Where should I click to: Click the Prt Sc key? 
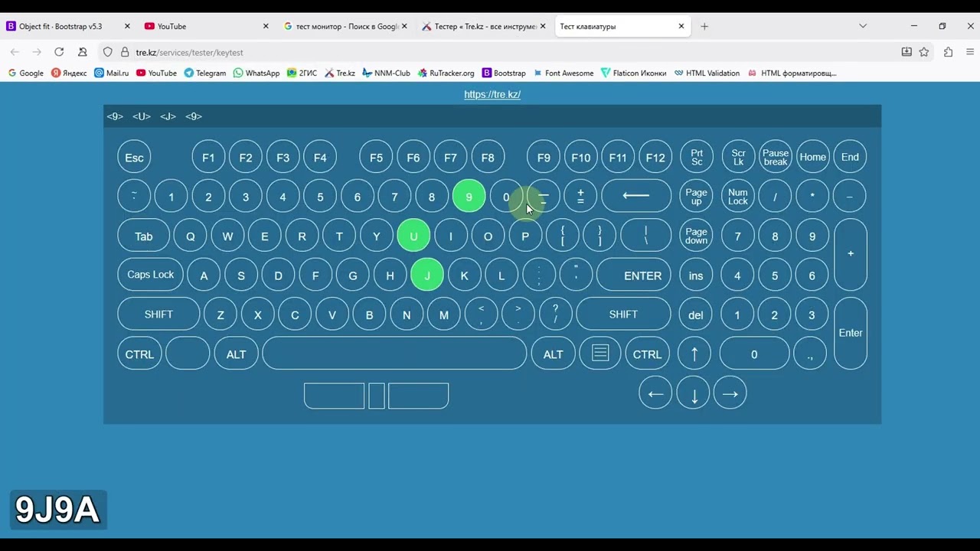pos(697,157)
